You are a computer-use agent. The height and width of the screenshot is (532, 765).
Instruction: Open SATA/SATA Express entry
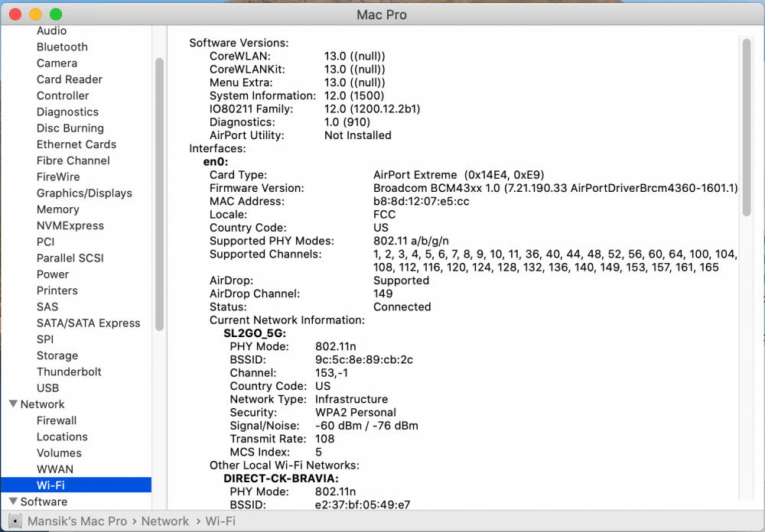click(x=88, y=323)
